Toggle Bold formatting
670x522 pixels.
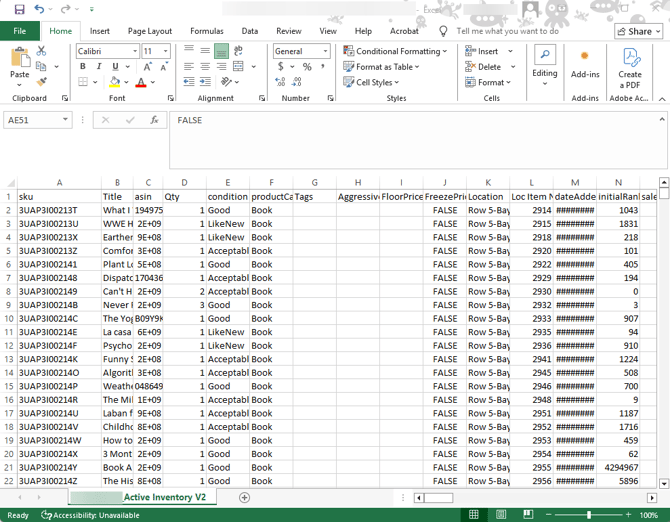coord(83,67)
